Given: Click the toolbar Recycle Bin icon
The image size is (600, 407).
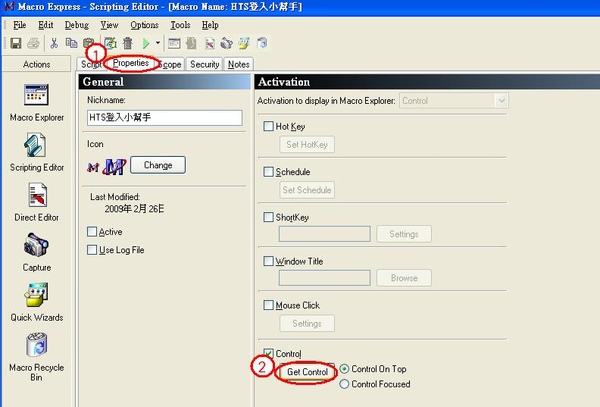Looking at the screenshot, I should 262,43.
